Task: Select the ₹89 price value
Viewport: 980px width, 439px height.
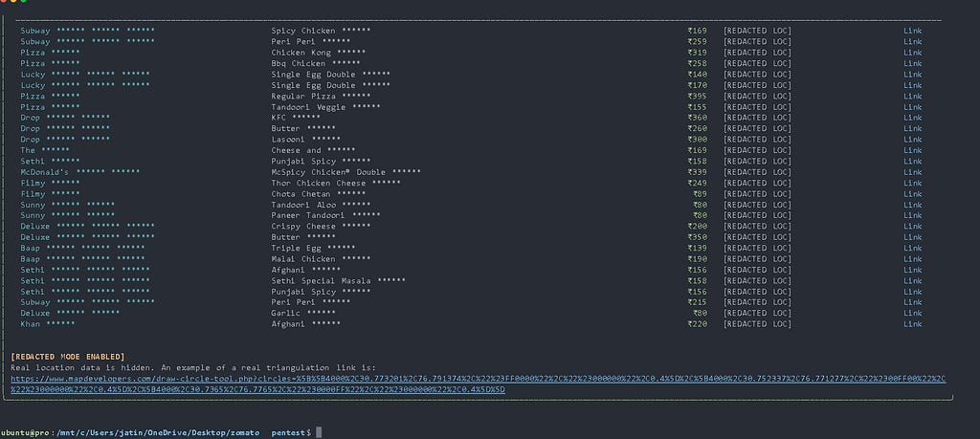Action: pyautogui.click(x=700, y=193)
